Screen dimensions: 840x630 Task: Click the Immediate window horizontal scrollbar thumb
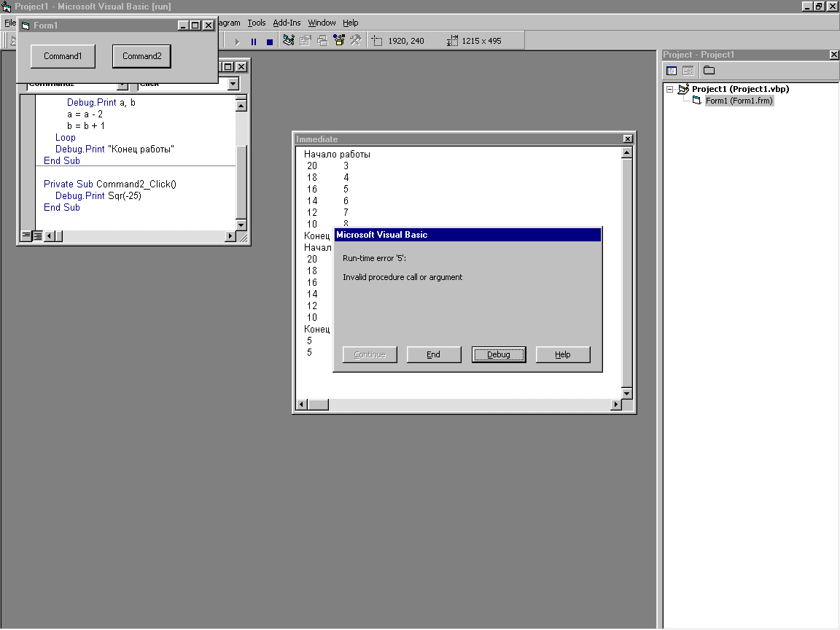[318, 405]
